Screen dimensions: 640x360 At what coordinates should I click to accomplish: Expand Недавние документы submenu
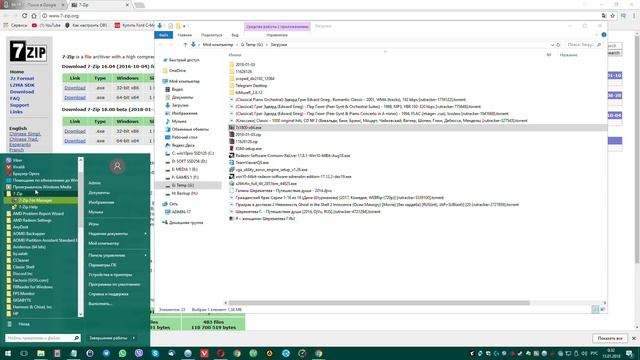point(117,234)
